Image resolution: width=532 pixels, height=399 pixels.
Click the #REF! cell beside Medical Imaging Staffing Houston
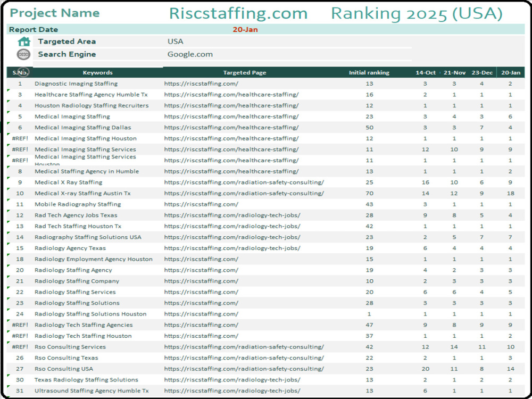point(20,138)
